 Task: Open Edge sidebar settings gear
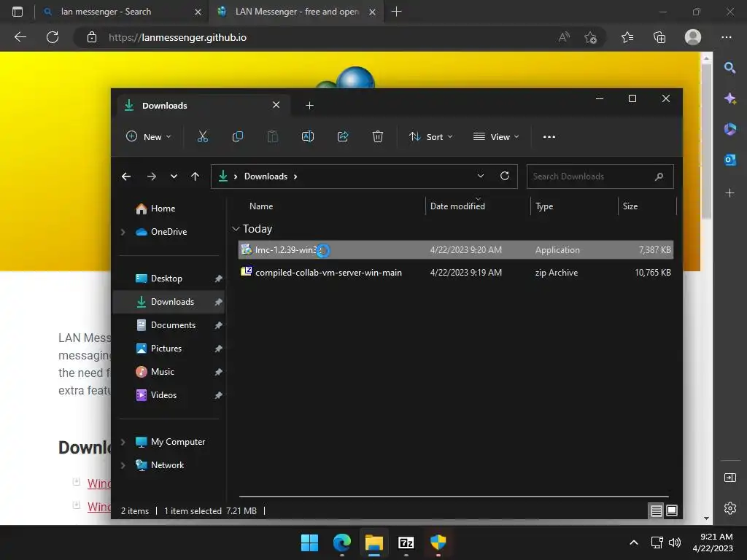click(x=729, y=508)
